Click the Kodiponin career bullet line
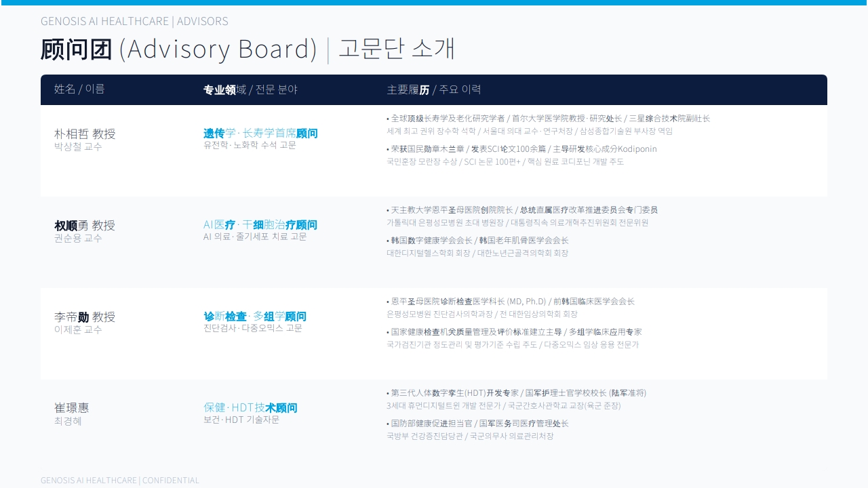The width and height of the screenshot is (868, 488). [x=521, y=148]
